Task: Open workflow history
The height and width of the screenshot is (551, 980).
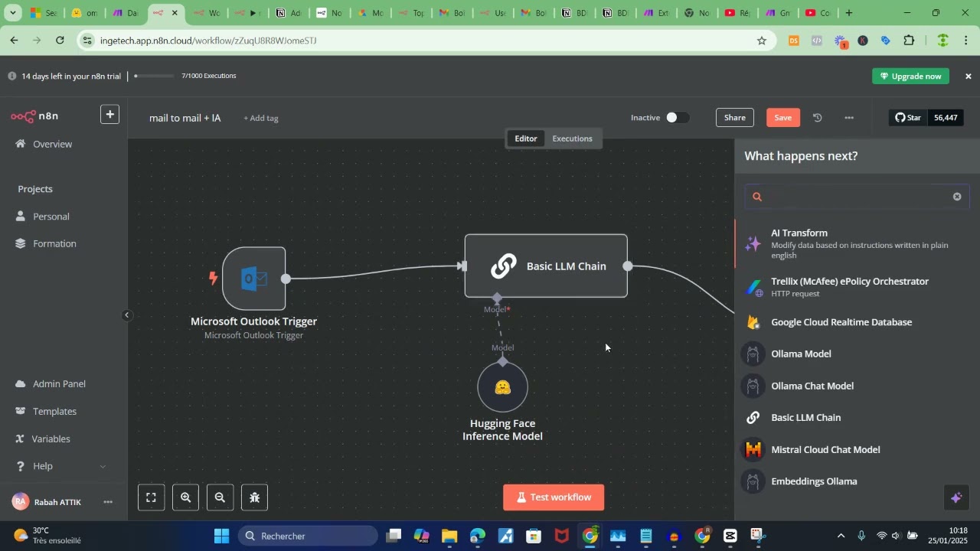Action: point(818,118)
